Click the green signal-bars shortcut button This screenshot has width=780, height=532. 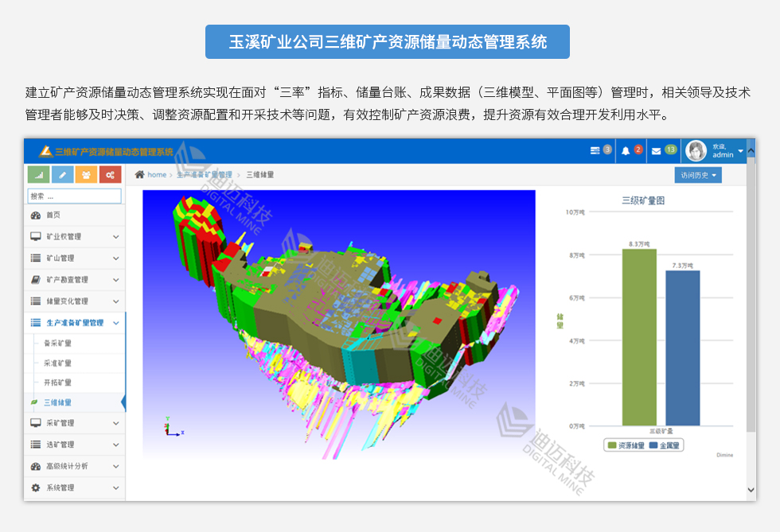[x=39, y=175]
